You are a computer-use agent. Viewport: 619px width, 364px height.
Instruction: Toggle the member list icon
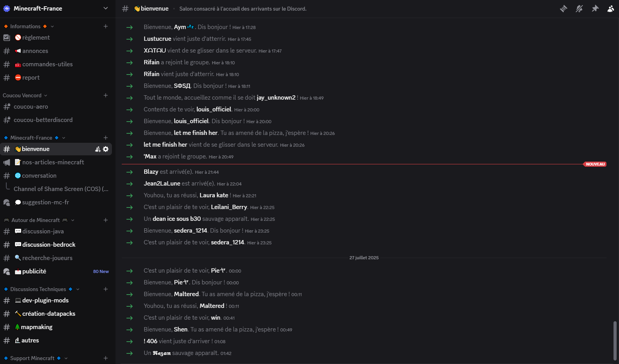(x=611, y=9)
